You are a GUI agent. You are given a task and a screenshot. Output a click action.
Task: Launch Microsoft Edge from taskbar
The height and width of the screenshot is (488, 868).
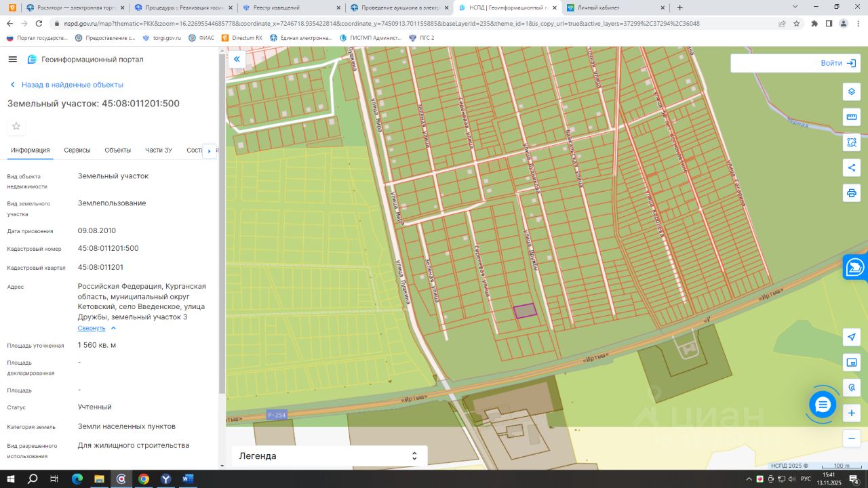click(x=77, y=479)
